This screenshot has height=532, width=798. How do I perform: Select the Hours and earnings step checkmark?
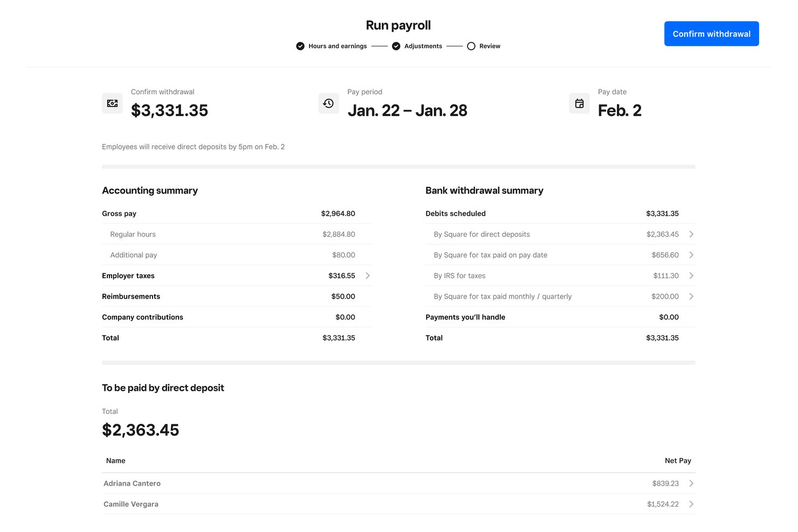point(300,46)
